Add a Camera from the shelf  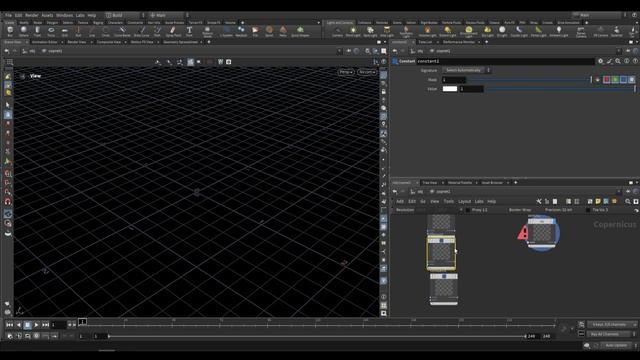[x=337, y=31]
